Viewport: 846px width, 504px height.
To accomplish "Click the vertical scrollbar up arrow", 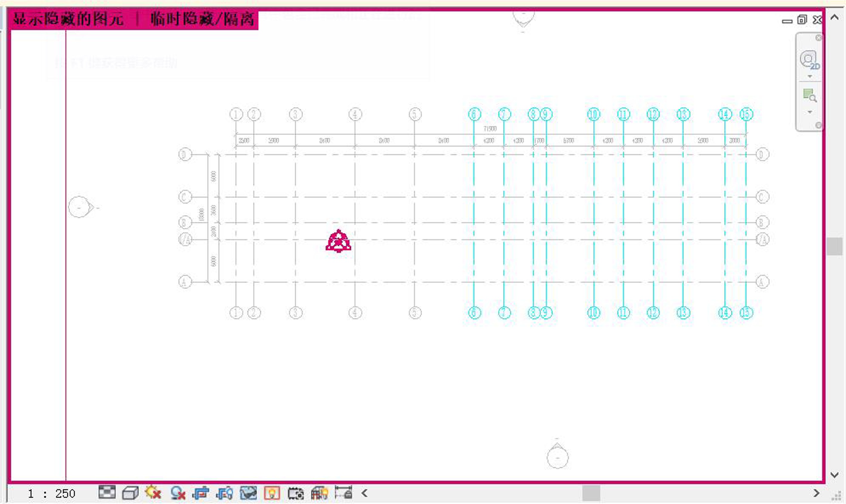I will pos(834,17).
